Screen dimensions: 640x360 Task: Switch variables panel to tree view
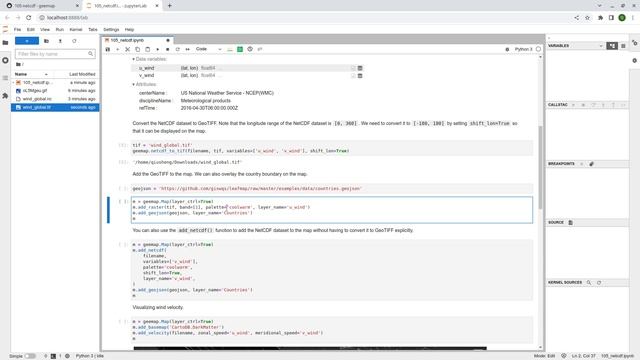click(x=612, y=46)
